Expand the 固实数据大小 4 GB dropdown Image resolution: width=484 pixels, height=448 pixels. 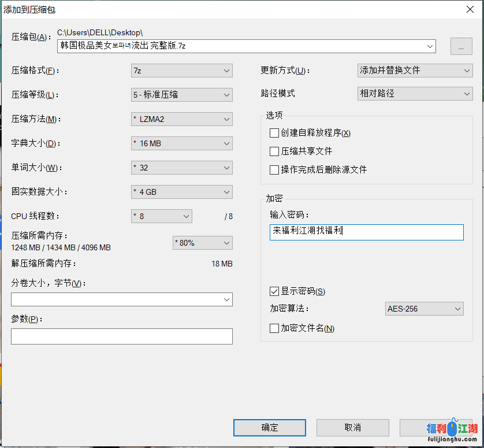[181, 192]
